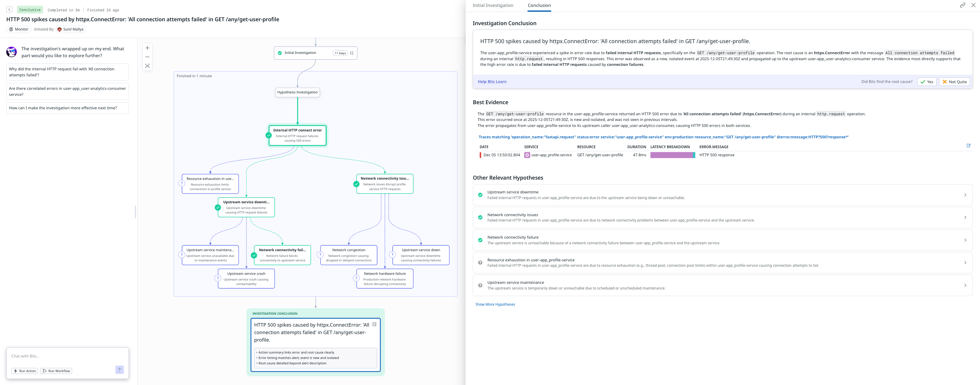Mark root cause as Not Quite
980x385 pixels.
[x=954, y=82]
